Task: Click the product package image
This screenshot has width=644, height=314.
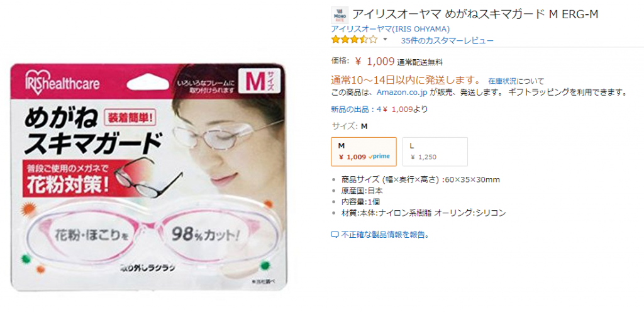Action: [x=148, y=177]
